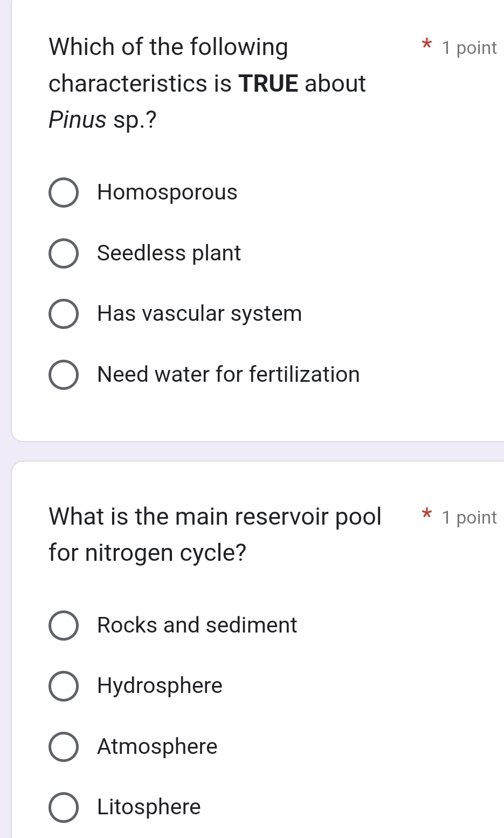Click the Hydrosphere answer label text
504x838 pixels.
click(159, 686)
